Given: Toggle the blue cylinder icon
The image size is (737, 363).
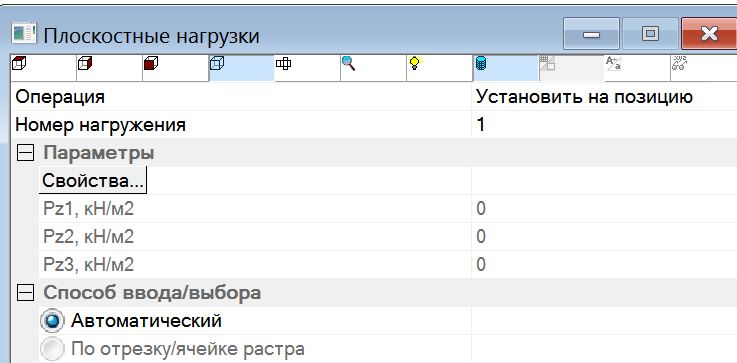Looking at the screenshot, I should pyautogui.click(x=481, y=63).
